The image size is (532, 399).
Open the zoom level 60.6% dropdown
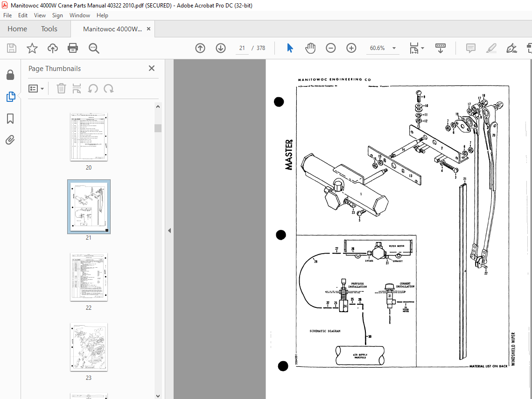pos(394,48)
